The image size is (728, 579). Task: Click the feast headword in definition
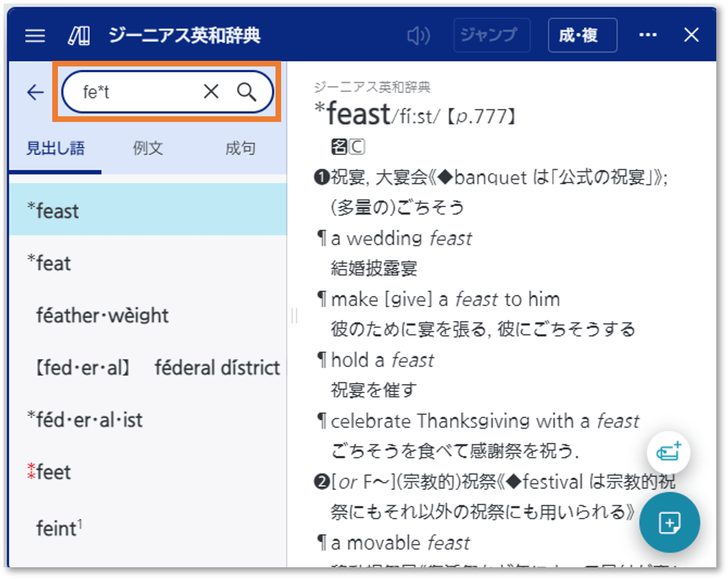click(x=359, y=114)
